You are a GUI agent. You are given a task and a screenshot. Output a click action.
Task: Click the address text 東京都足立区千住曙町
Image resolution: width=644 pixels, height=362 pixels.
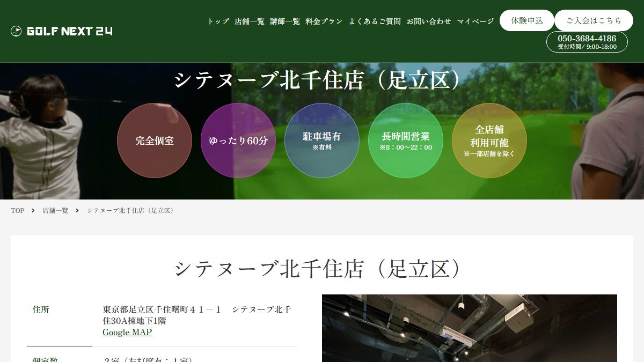click(197, 315)
